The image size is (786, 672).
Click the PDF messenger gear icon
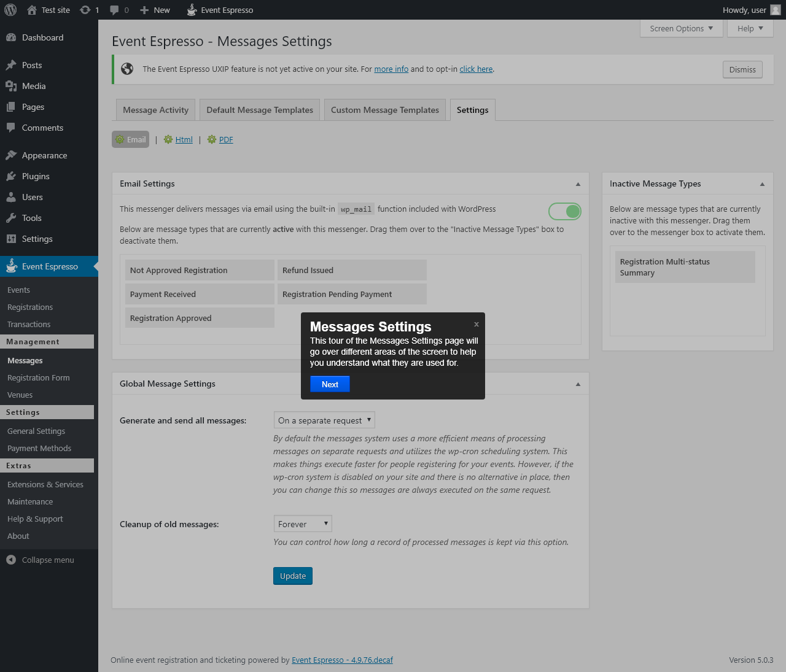coord(212,139)
